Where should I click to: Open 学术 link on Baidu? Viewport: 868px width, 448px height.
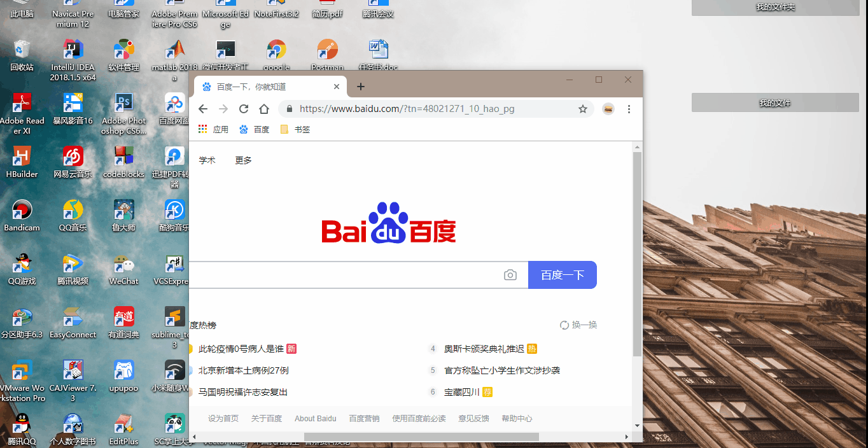click(207, 160)
